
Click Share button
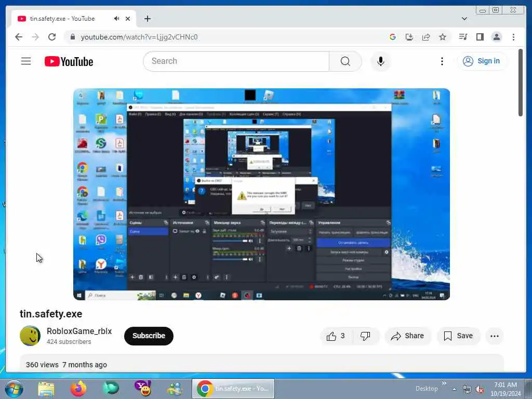point(407,336)
